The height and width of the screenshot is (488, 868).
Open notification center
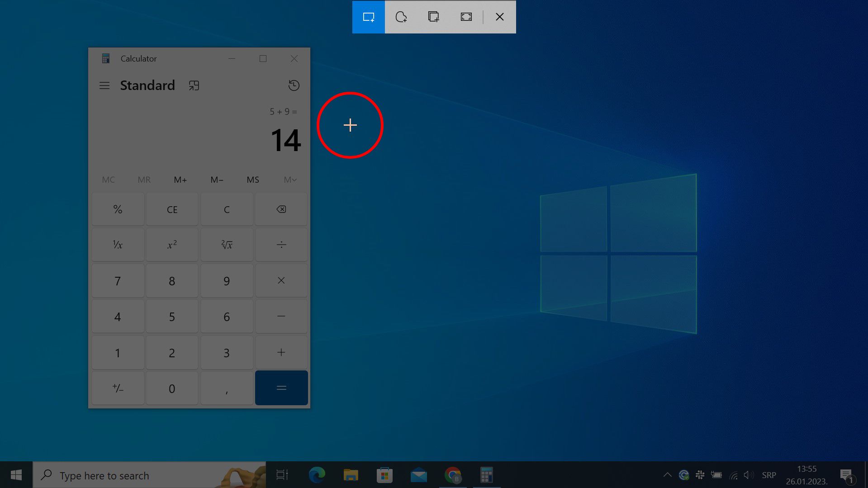(x=847, y=475)
